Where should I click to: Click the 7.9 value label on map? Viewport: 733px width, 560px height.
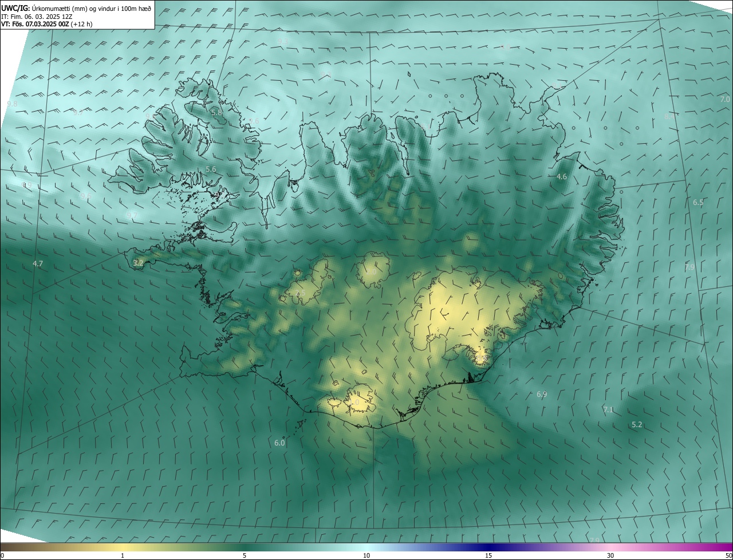[x=689, y=267]
